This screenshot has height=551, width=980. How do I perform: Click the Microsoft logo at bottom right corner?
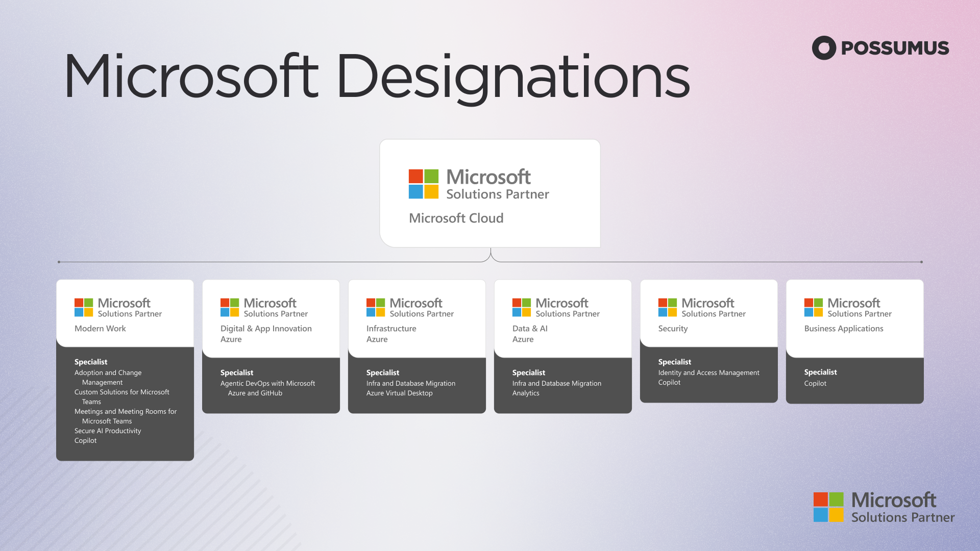point(828,507)
